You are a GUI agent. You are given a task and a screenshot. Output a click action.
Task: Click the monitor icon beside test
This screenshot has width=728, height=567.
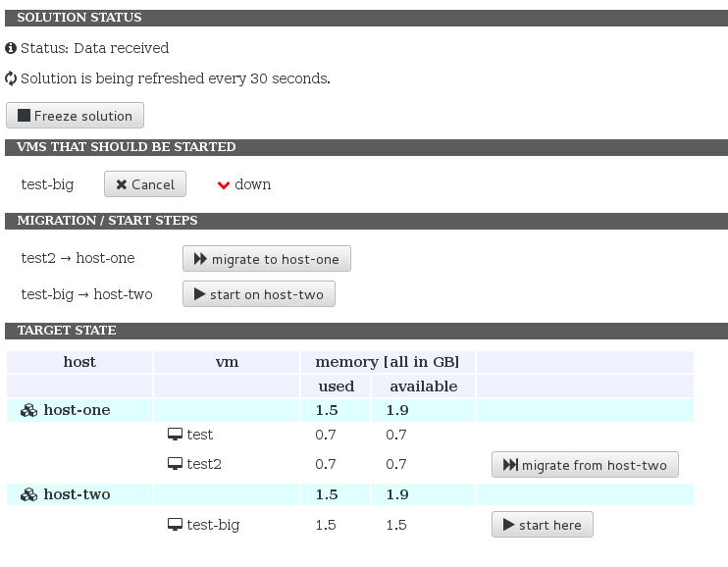coord(175,435)
